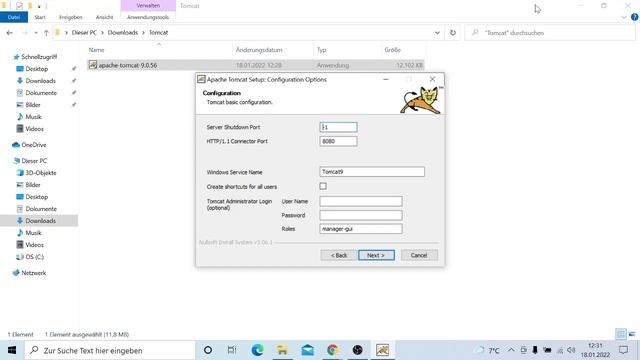Switch to Start ribbon tab

click(x=40, y=17)
